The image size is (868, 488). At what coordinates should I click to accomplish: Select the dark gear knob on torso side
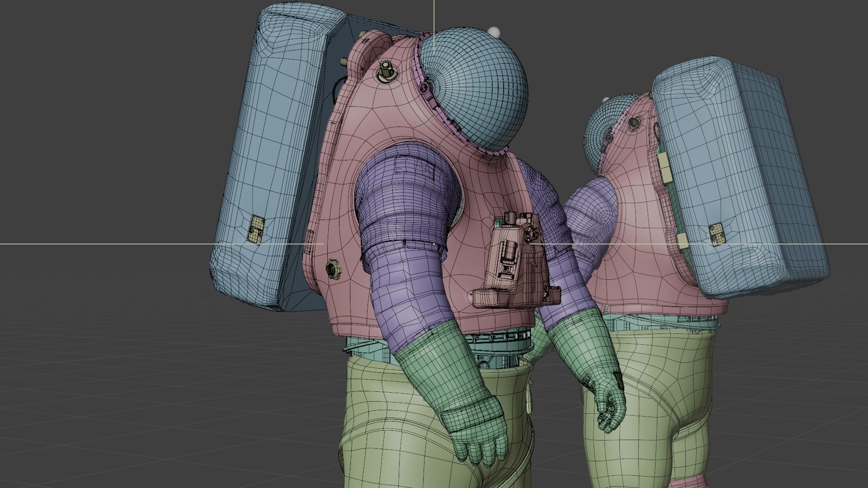click(x=333, y=269)
